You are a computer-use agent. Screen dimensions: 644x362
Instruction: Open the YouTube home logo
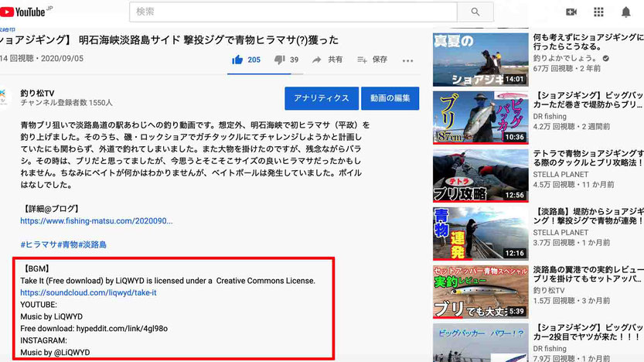click(23, 12)
